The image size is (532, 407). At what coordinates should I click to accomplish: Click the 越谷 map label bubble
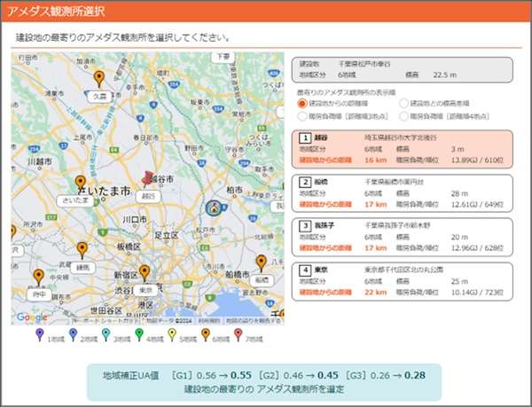148,196
